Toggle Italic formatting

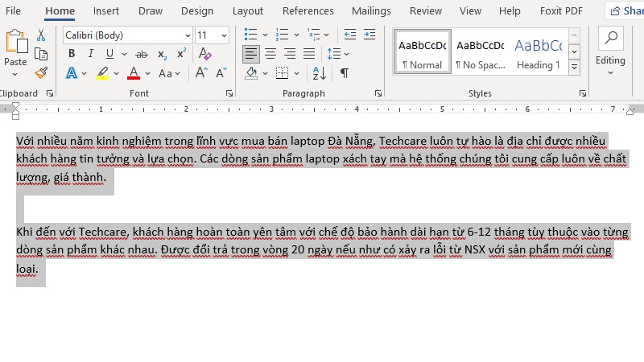pyautogui.click(x=91, y=53)
